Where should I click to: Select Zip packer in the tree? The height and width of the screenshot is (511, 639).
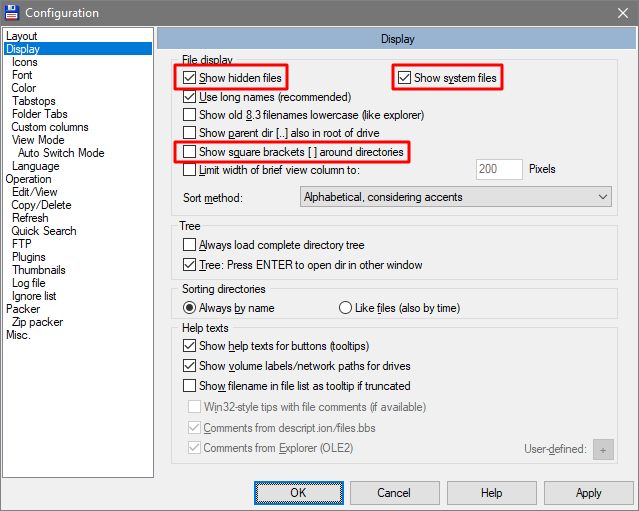coord(37,322)
